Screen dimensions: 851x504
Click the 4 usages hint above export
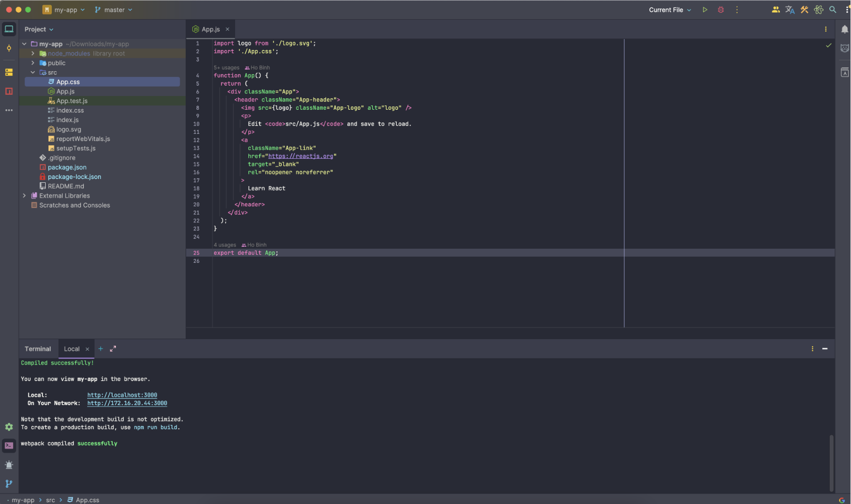(x=225, y=245)
